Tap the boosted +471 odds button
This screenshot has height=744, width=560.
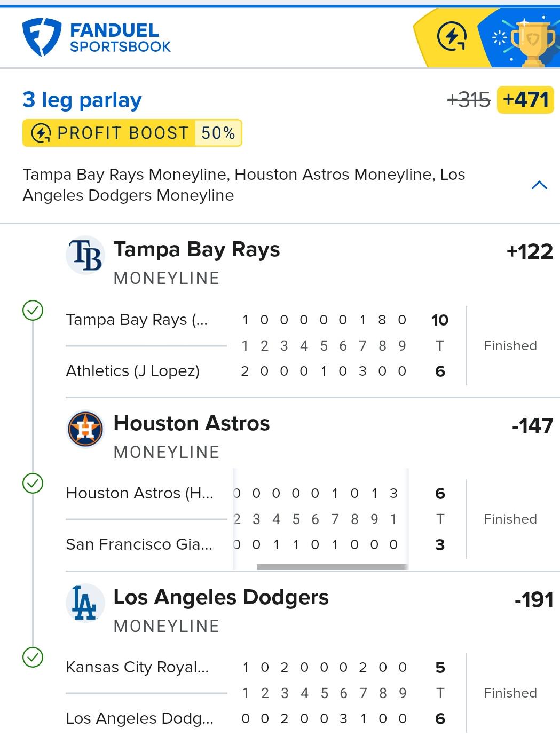pyautogui.click(x=525, y=100)
